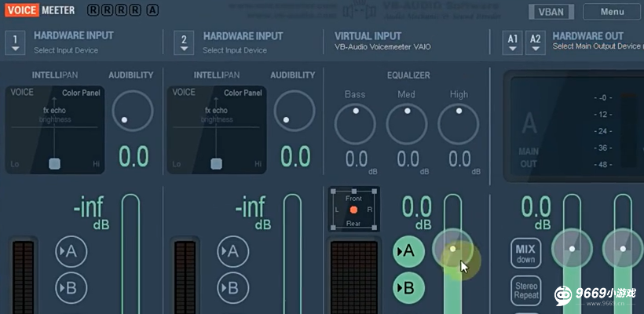Expand A1 hardware output device selector
Screen dimensions: 644x314
point(513,42)
